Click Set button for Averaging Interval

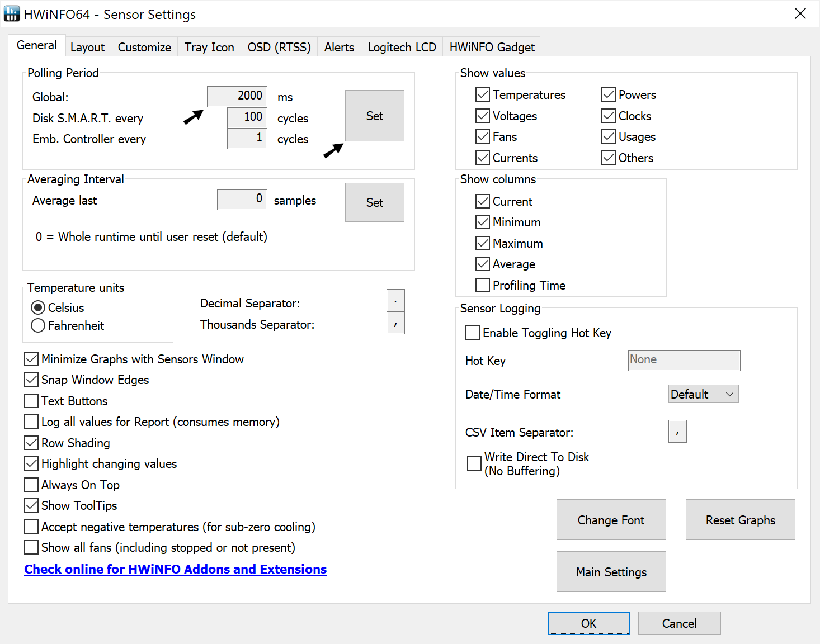pyautogui.click(x=375, y=202)
